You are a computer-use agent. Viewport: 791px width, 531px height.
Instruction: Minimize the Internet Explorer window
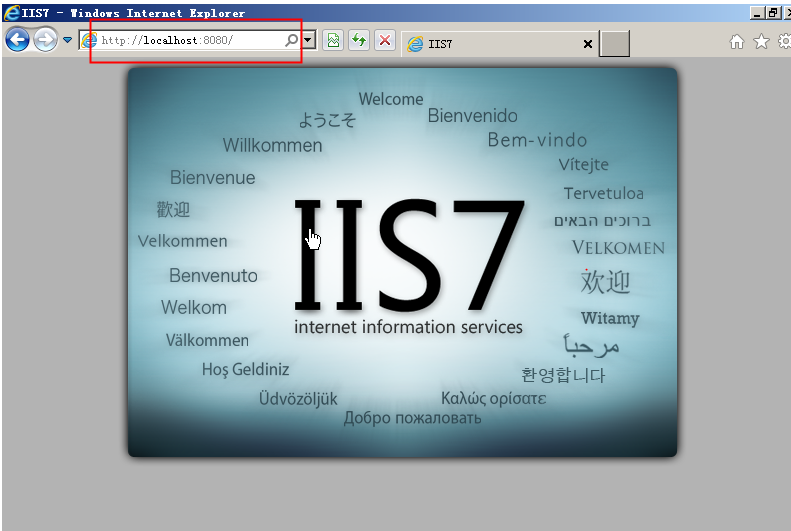click(x=757, y=13)
